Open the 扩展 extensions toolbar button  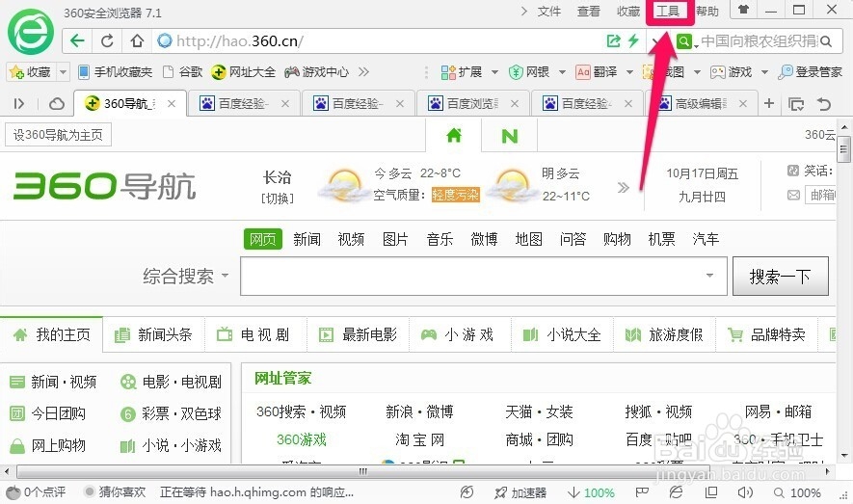point(462,71)
